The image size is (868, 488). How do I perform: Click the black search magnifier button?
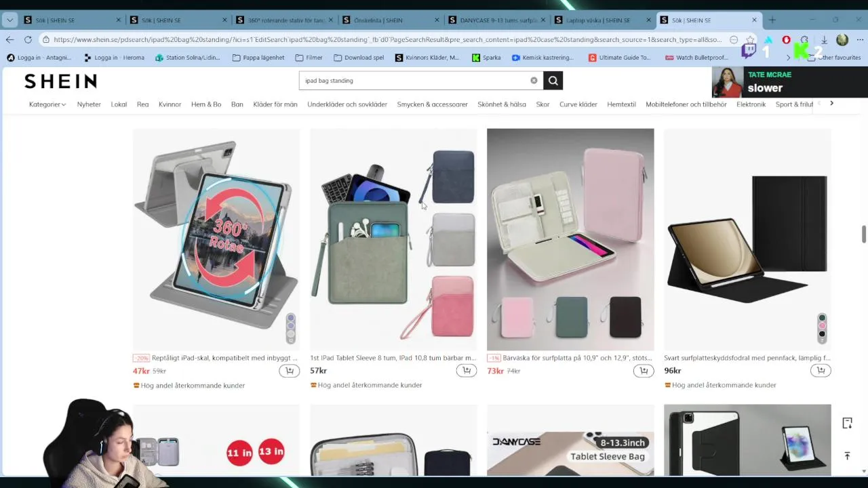pos(553,81)
